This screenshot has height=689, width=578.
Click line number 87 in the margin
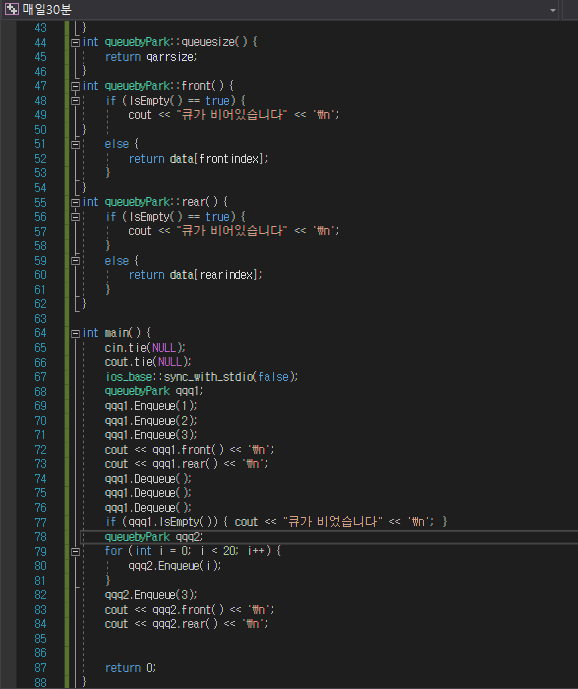point(40,667)
